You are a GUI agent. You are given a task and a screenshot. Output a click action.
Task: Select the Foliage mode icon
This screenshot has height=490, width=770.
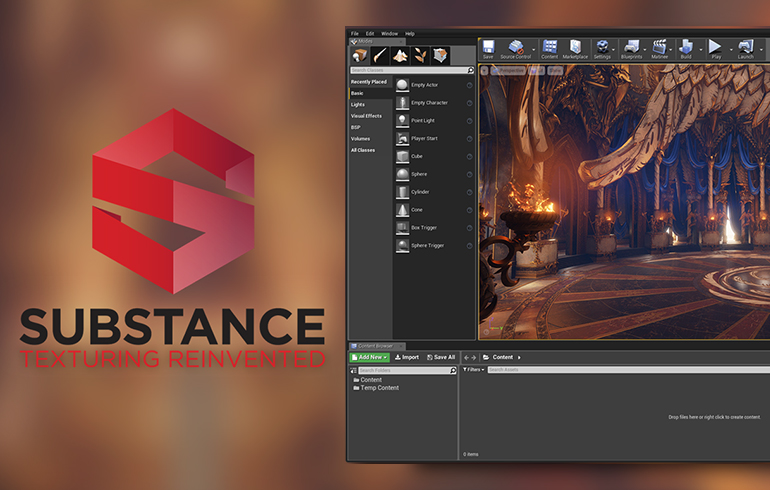pyautogui.click(x=420, y=55)
